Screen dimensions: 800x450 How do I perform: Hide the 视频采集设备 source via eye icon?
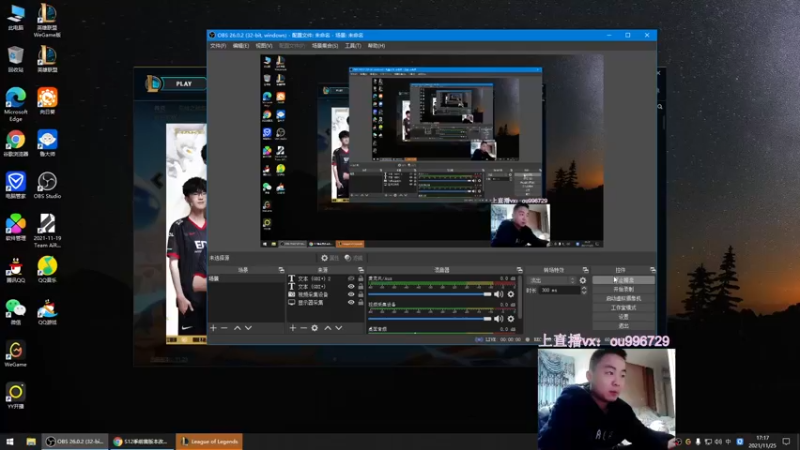[x=351, y=294]
